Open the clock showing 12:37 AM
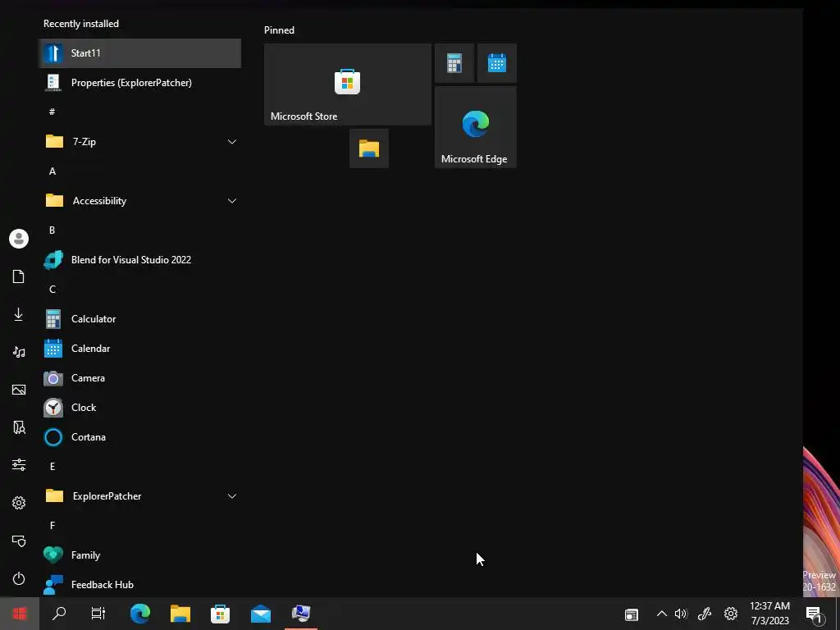 [769, 614]
